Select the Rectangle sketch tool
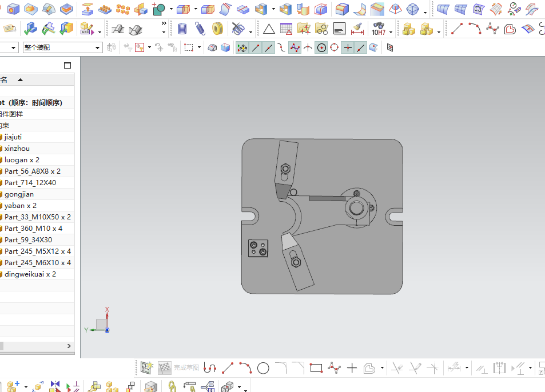Screen dimensions: 545x392 [x=316, y=368]
